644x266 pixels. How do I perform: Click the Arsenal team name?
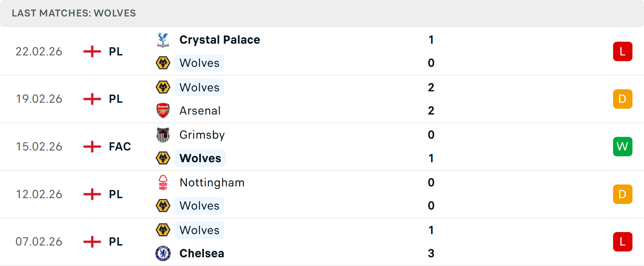point(200,110)
